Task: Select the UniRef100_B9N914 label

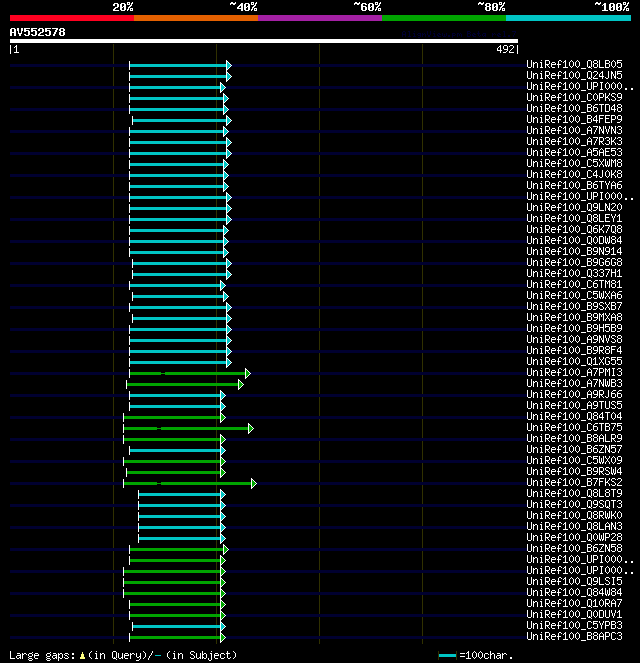Action: coord(574,251)
